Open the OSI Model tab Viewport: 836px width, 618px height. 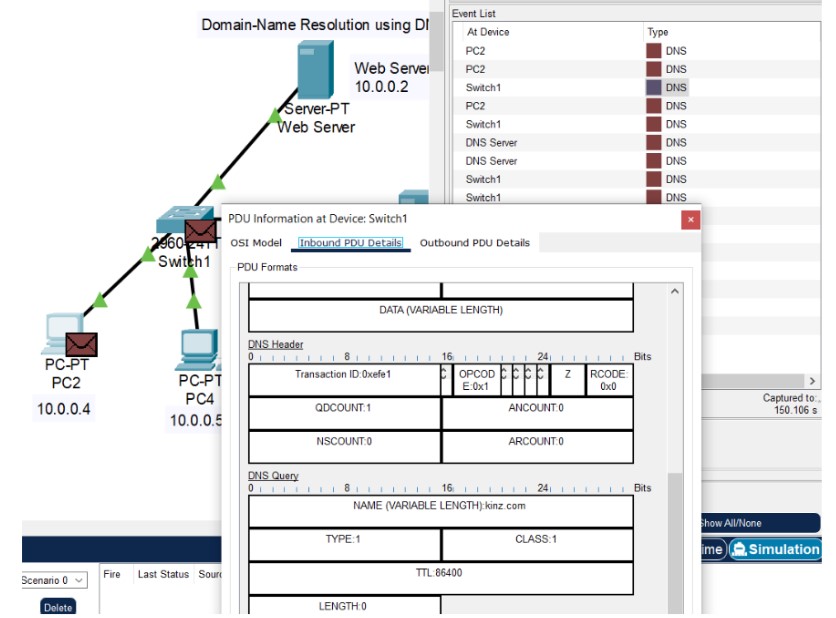[256, 243]
